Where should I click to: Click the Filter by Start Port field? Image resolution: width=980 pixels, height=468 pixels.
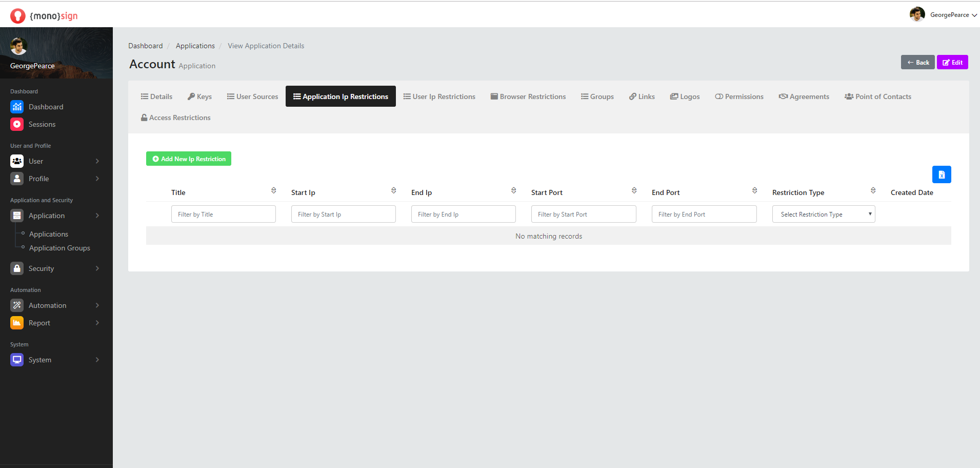(x=584, y=214)
